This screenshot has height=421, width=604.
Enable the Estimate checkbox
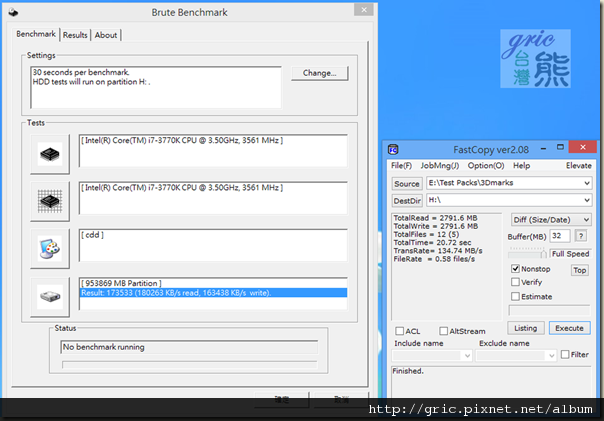[x=515, y=296]
